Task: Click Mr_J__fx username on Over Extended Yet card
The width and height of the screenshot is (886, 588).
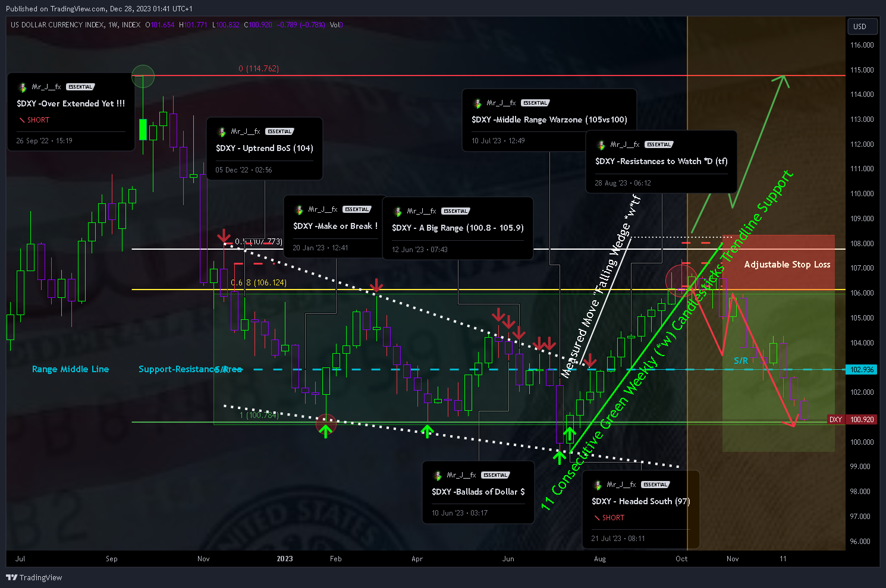Action: 46,87
